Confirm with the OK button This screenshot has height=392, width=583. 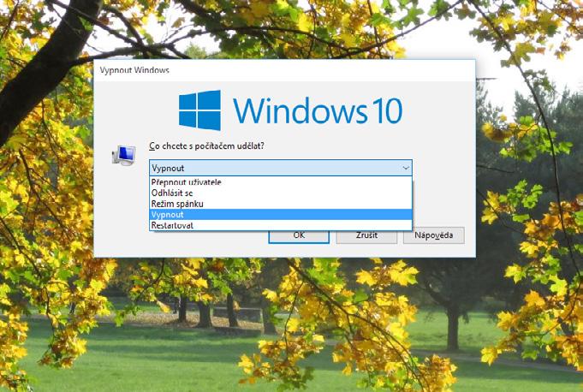[299, 235]
